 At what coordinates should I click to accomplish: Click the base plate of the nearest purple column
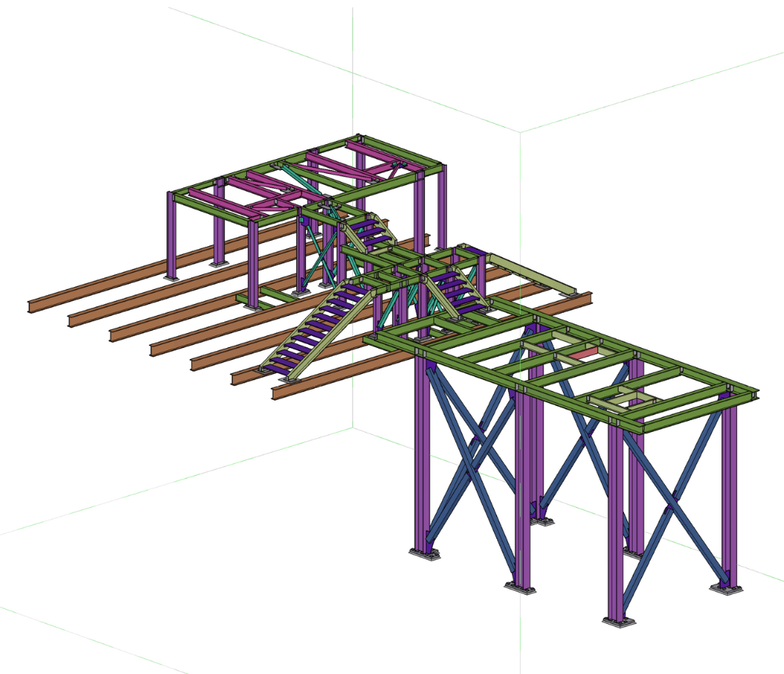click(618, 622)
